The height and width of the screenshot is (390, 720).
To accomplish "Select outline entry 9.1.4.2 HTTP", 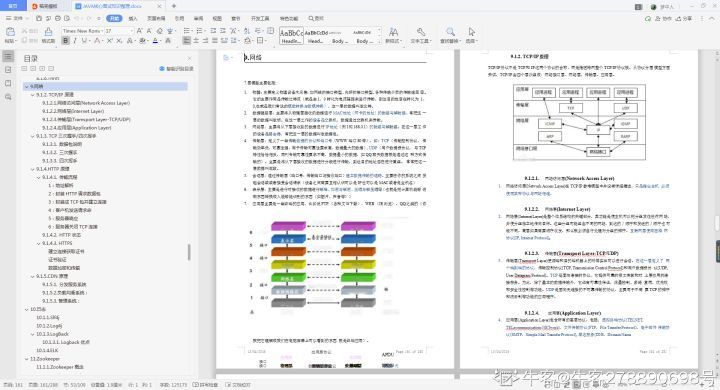I will point(62,235).
